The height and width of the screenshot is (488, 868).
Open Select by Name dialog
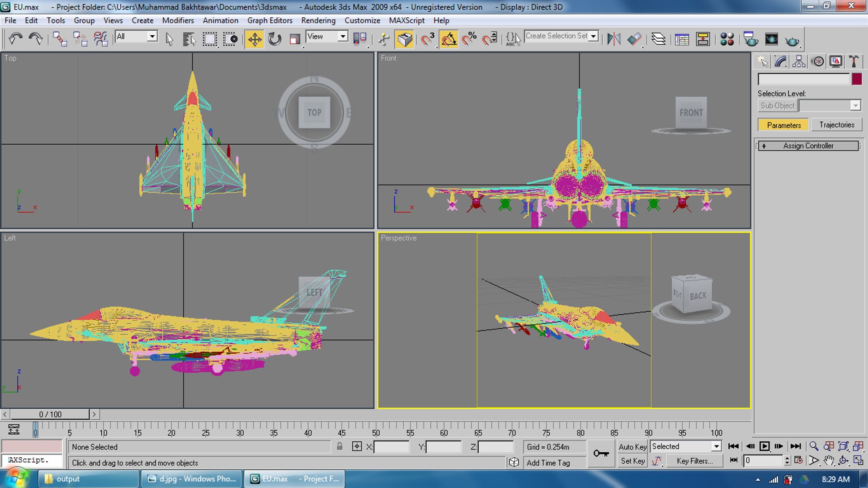click(x=189, y=39)
